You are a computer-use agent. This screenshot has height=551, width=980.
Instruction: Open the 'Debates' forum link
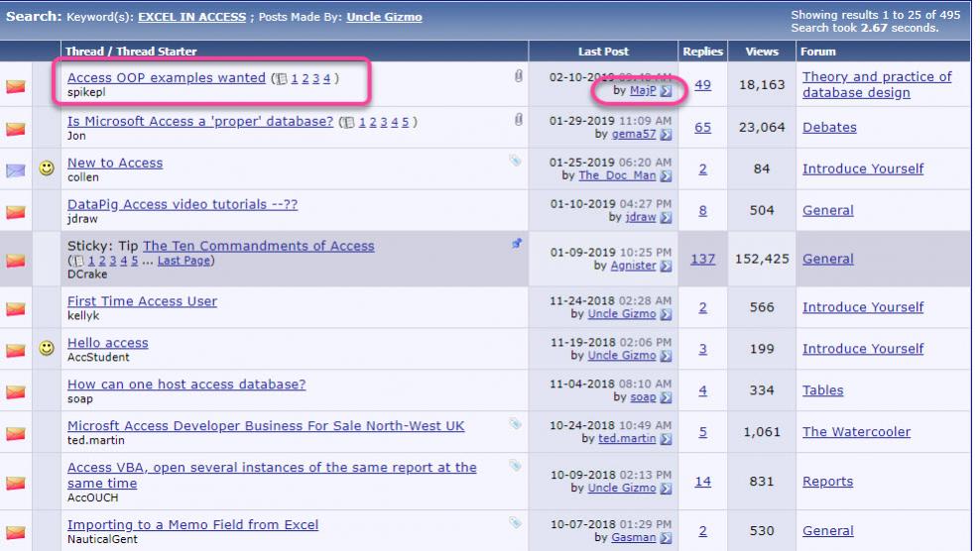tap(829, 128)
